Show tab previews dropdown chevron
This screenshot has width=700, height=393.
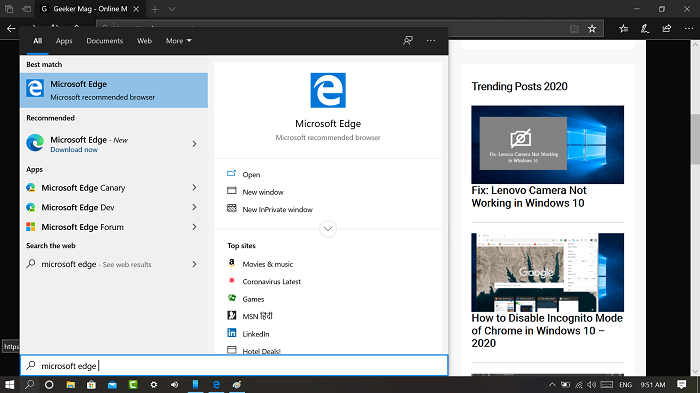pyautogui.click(x=172, y=9)
